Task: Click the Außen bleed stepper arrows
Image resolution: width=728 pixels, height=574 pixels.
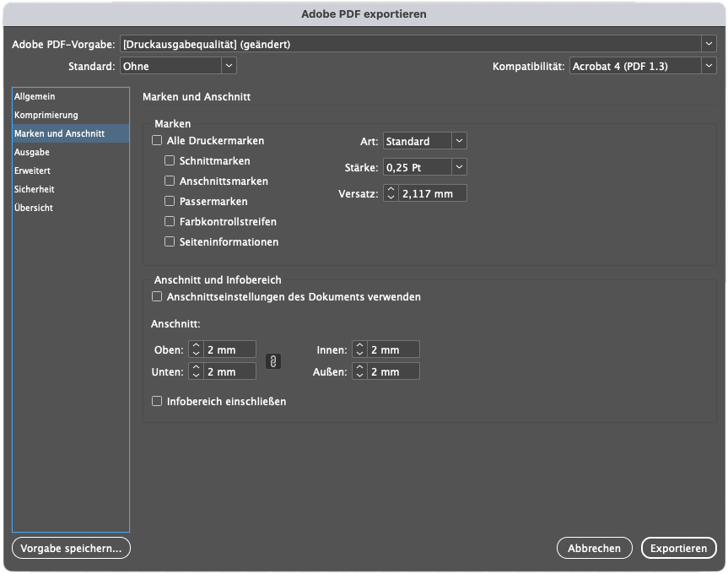Action: click(360, 371)
